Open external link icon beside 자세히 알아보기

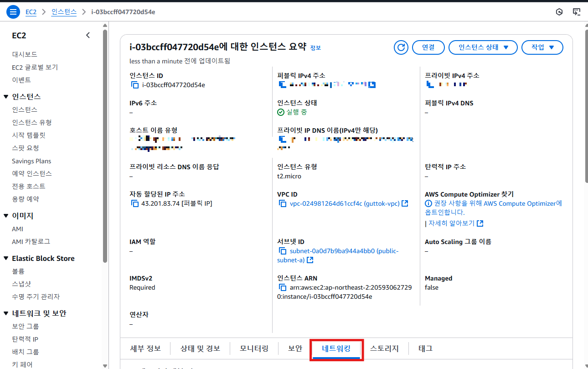click(480, 223)
